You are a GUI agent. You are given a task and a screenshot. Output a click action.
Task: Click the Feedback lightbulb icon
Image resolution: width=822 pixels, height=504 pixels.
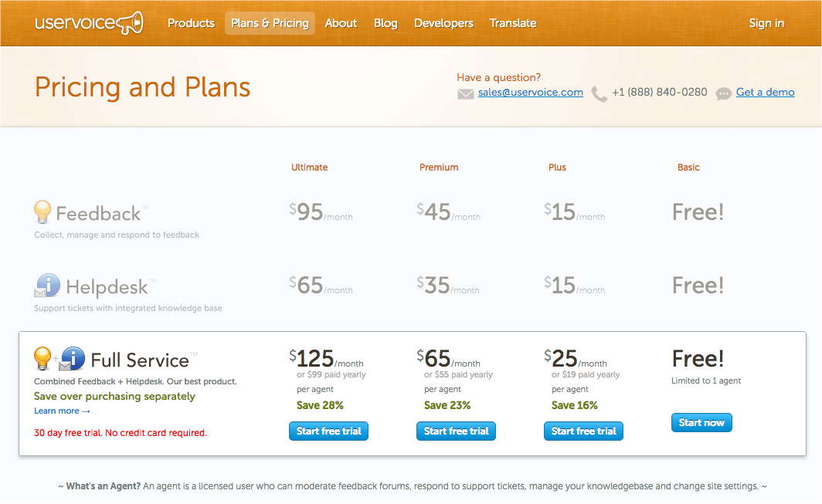click(x=42, y=212)
